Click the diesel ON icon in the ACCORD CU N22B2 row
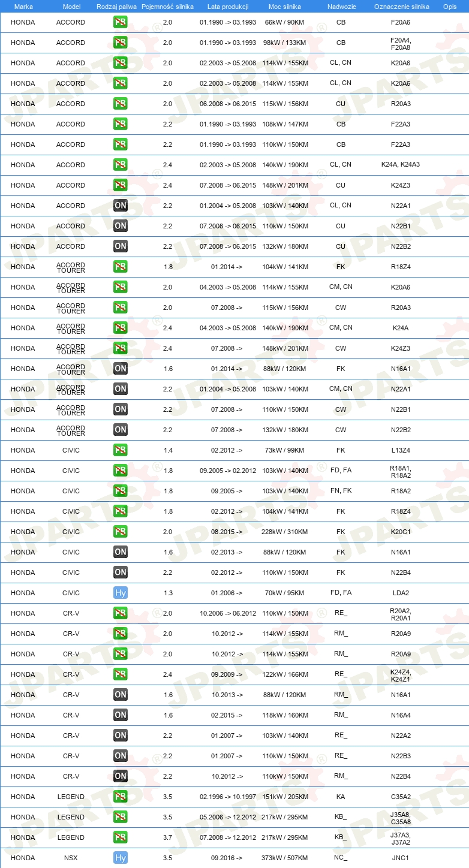469x868 pixels. (x=121, y=246)
